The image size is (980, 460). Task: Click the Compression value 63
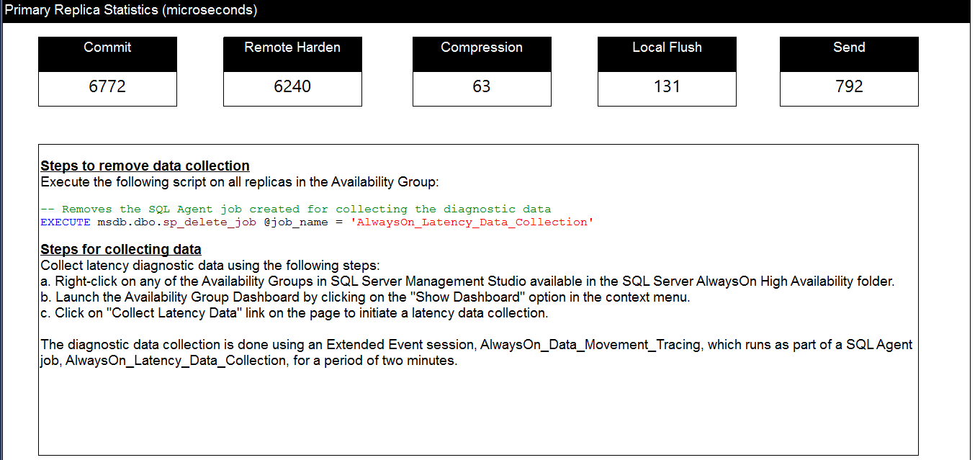click(482, 87)
